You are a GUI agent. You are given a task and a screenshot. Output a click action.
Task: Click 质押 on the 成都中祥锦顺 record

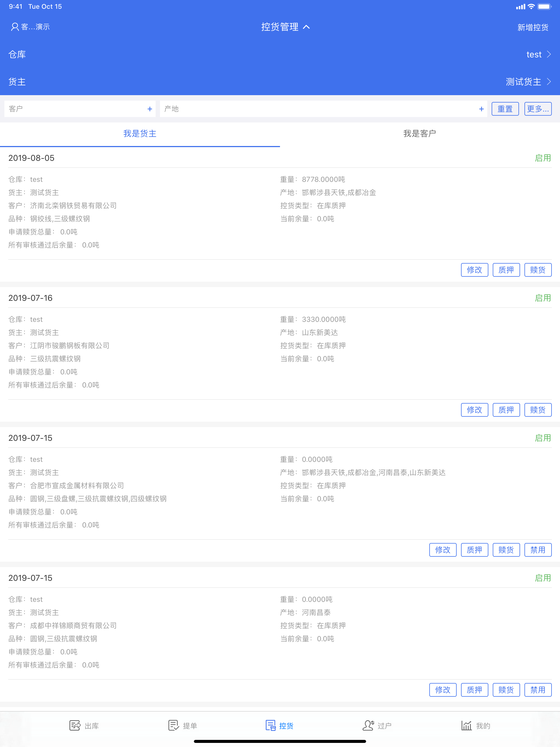coord(474,690)
